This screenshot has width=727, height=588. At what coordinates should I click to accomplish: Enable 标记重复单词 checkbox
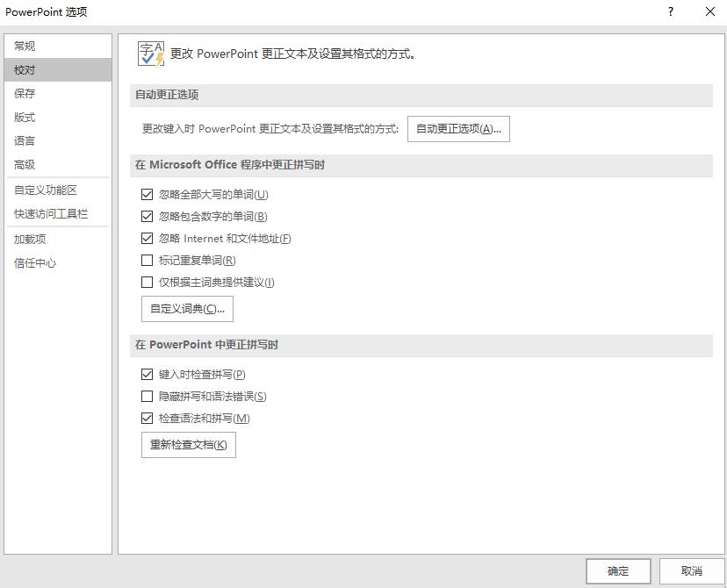(x=147, y=260)
